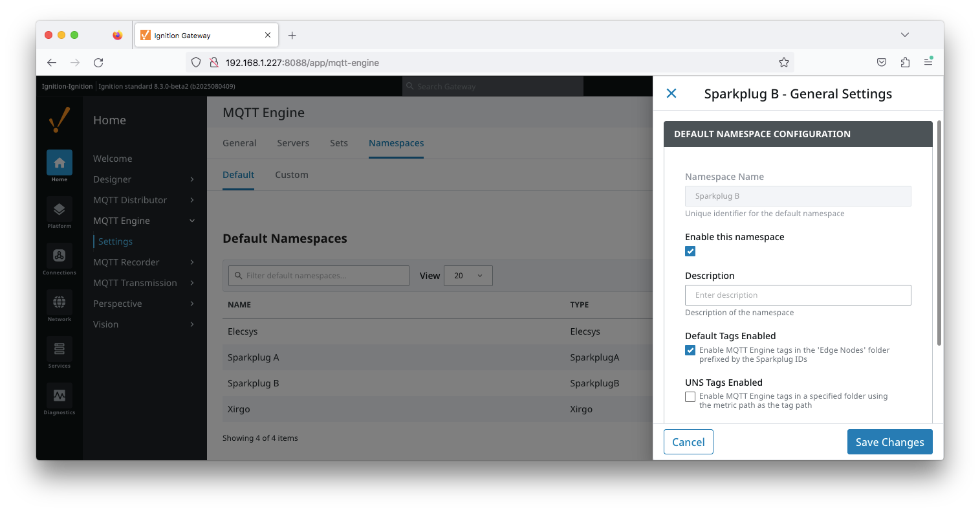Select the Elecsys namespace row
980x512 pixels.
(437, 331)
